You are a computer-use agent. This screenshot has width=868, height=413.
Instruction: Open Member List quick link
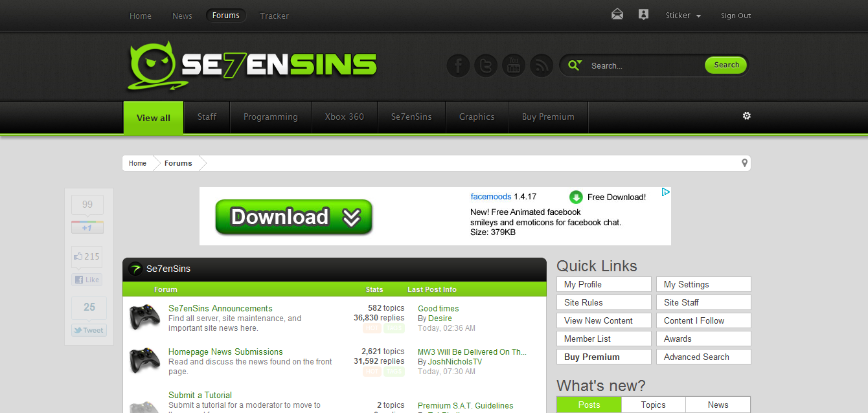[604, 339]
